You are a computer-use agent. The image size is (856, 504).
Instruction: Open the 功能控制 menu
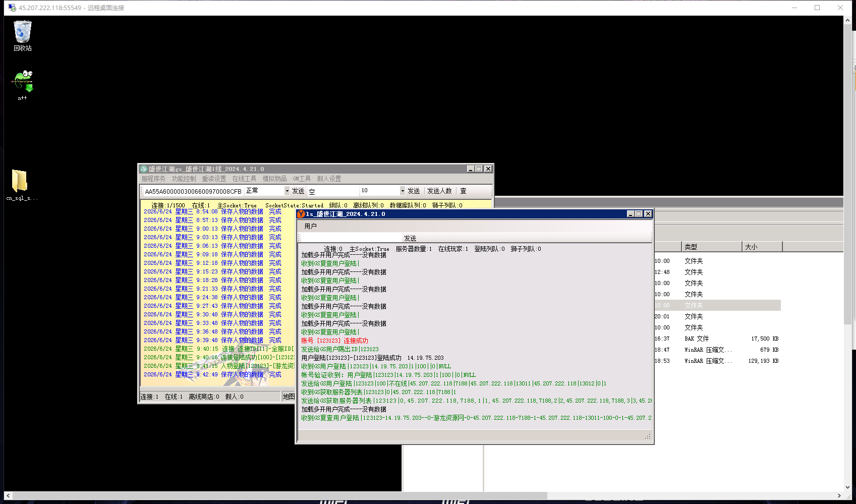184,179
